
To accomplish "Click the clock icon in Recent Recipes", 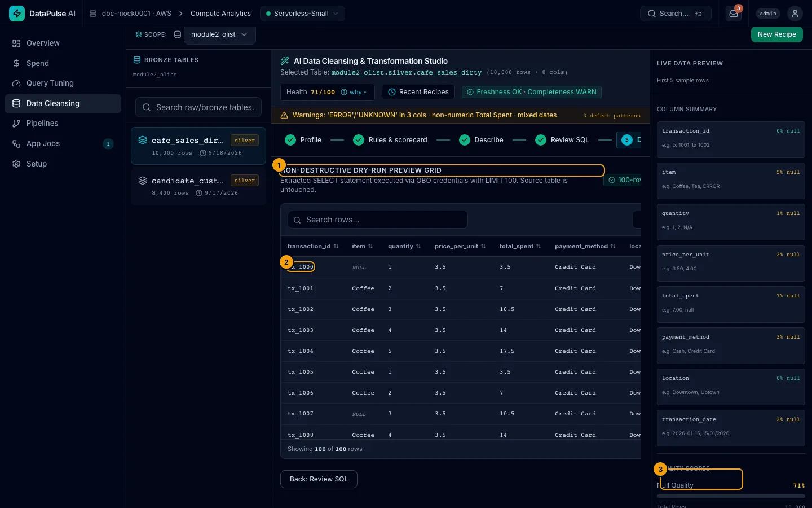I will (x=392, y=92).
